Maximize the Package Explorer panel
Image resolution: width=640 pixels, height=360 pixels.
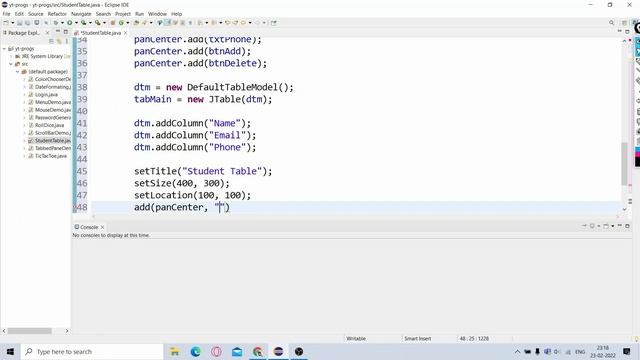tap(66, 32)
